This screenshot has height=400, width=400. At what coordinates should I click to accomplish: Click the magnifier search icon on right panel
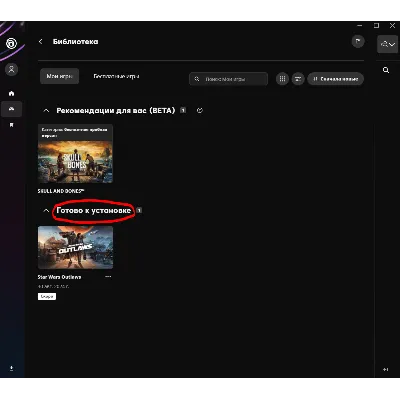[x=386, y=70]
